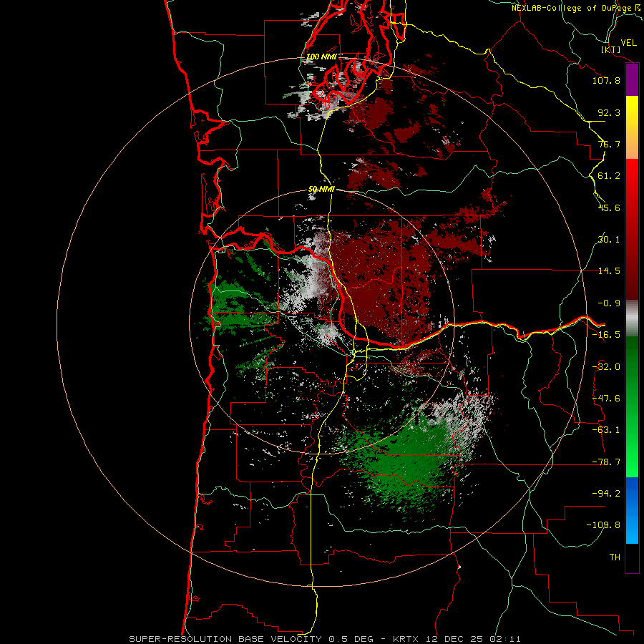Click the -0.9 velocity scale value
This screenshot has height=644, width=644.
(609, 303)
